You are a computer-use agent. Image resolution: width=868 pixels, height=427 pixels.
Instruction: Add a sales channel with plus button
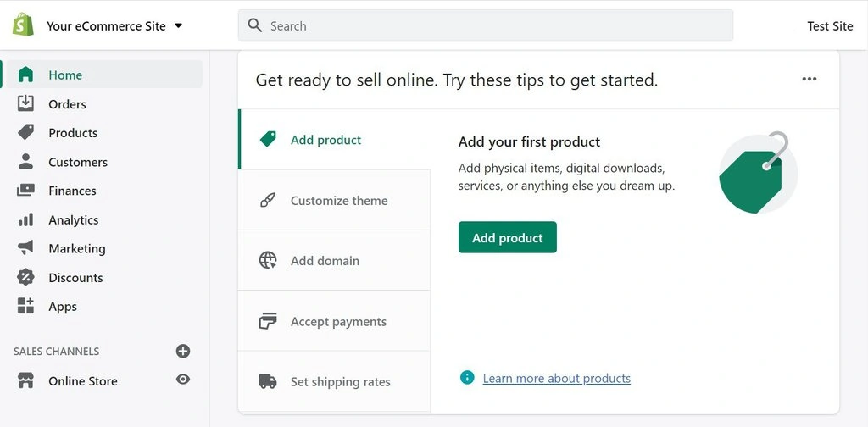tap(183, 352)
